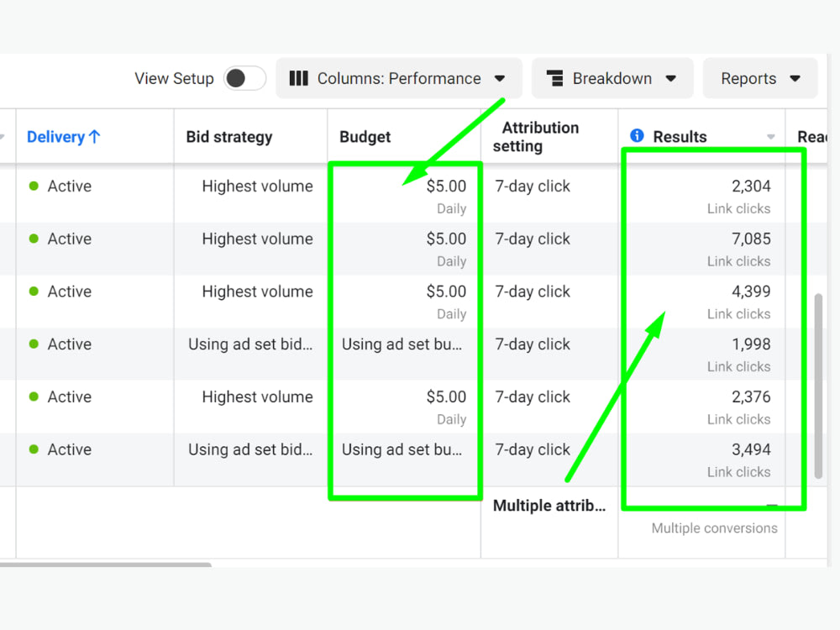Viewport: 840px width, 630px height.
Task: Click Active status for 4,399 clicks row
Action: click(x=70, y=291)
